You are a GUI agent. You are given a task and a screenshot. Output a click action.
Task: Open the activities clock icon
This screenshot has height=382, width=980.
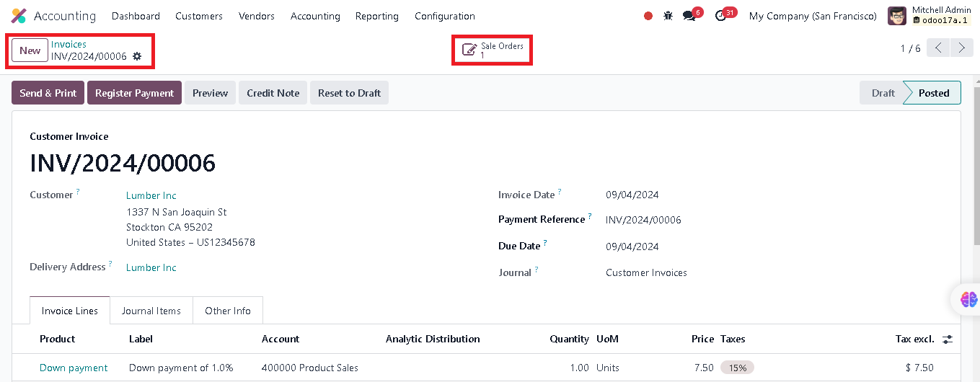(720, 16)
